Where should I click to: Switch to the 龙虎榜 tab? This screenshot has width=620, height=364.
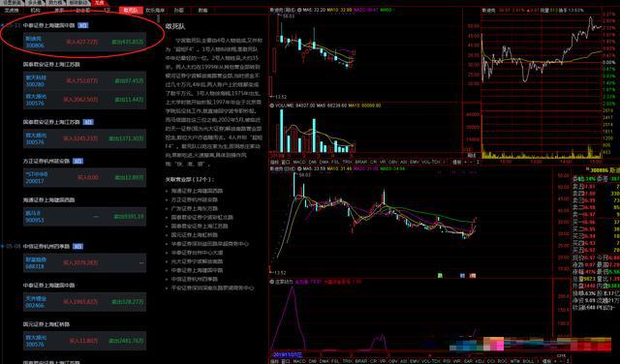(12, 10)
